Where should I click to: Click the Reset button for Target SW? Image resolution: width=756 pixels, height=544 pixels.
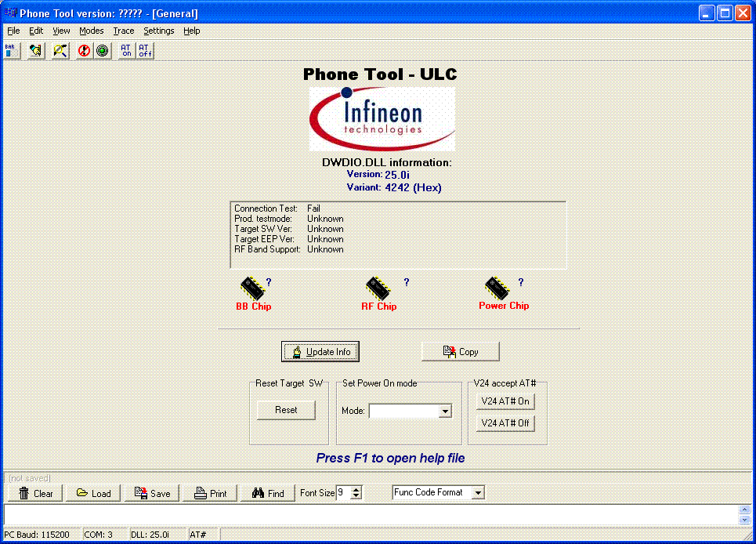286,410
